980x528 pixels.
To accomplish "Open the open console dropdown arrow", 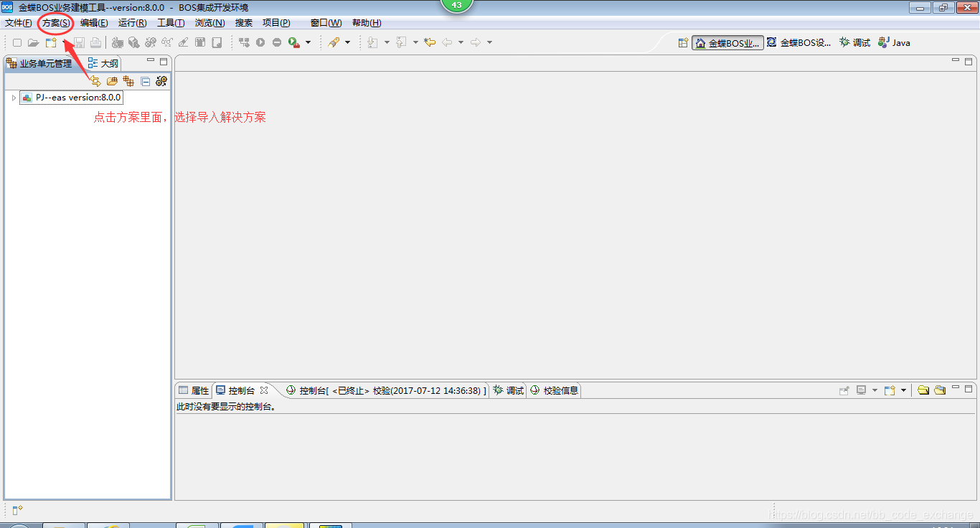I will [903, 390].
